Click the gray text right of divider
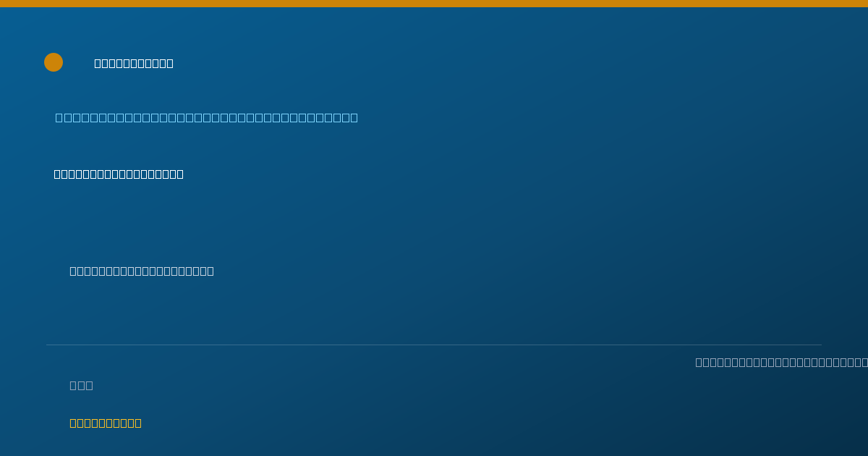 pos(781,362)
